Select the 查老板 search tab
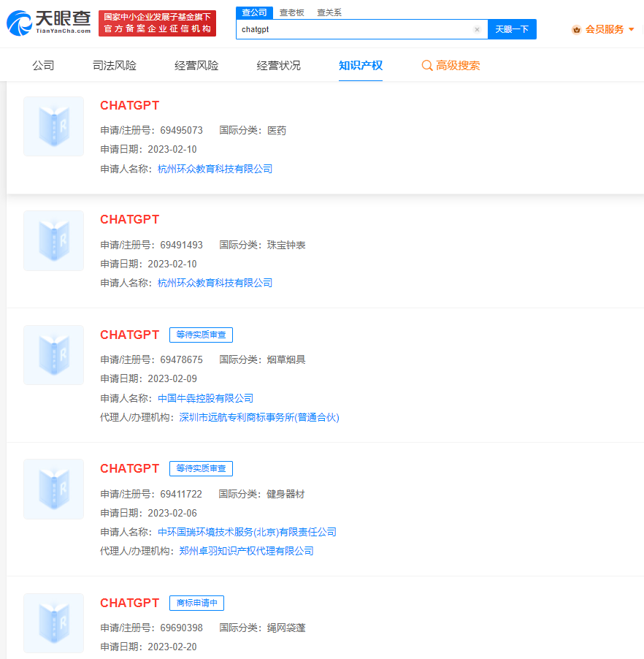Viewport: 644px width, 659px height. click(x=291, y=12)
